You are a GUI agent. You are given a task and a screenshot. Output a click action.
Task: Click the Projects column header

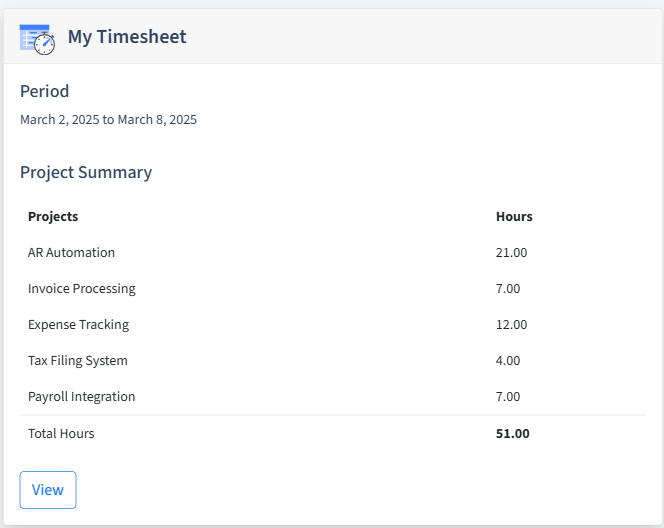(53, 216)
